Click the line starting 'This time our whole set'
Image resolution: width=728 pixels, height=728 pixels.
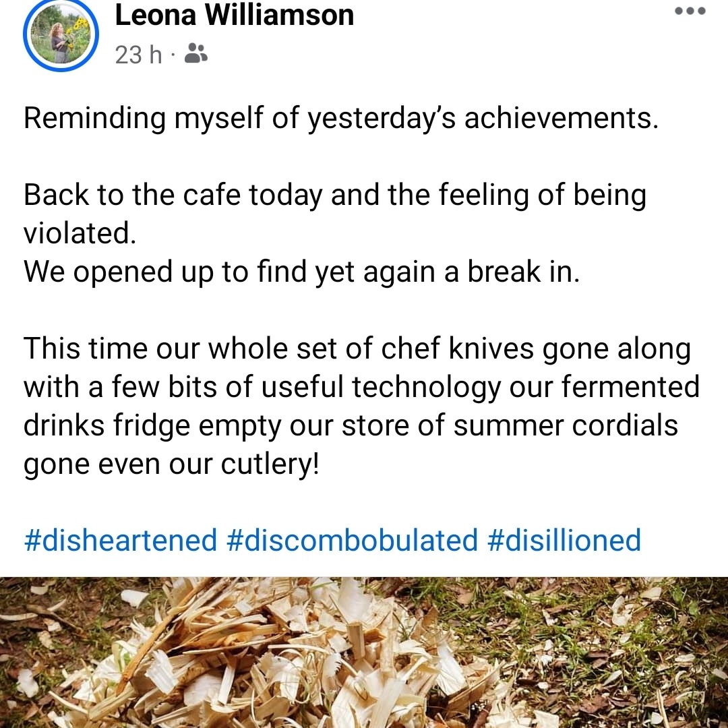(357, 349)
